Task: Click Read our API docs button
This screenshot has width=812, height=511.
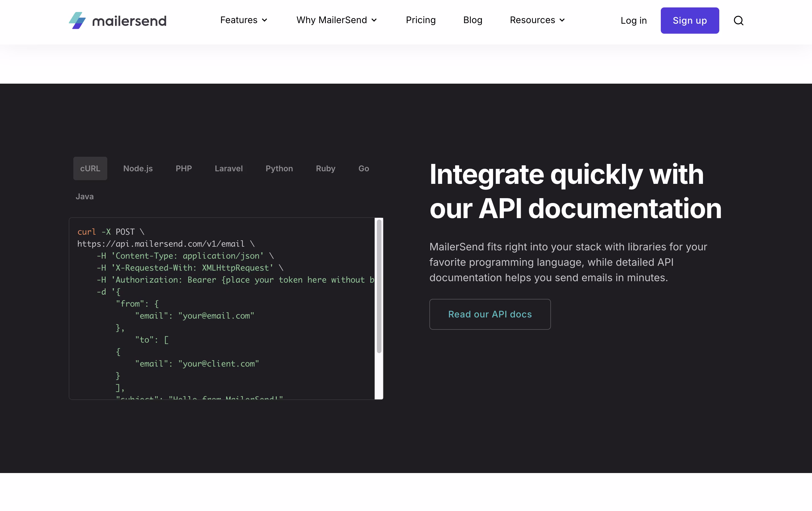Action: tap(490, 314)
